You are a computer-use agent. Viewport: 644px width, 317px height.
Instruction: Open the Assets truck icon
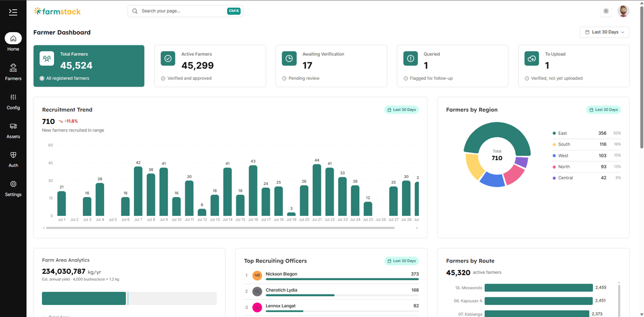[x=13, y=126]
